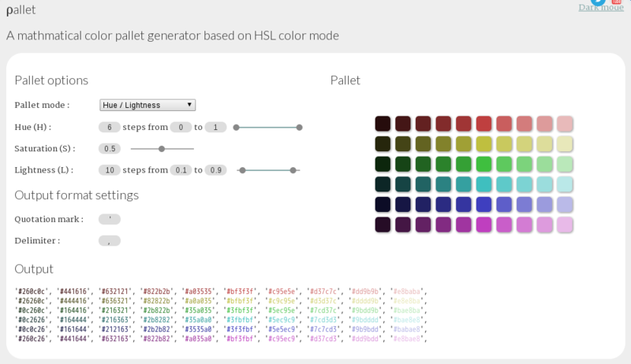
Task: Select the darkest red swatch in pallet
Action: click(383, 124)
